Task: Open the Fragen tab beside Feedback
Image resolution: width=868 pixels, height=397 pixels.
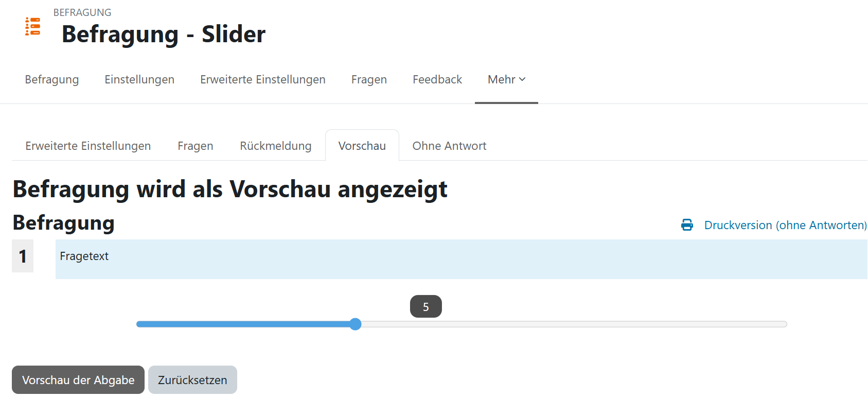Action: (x=369, y=80)
